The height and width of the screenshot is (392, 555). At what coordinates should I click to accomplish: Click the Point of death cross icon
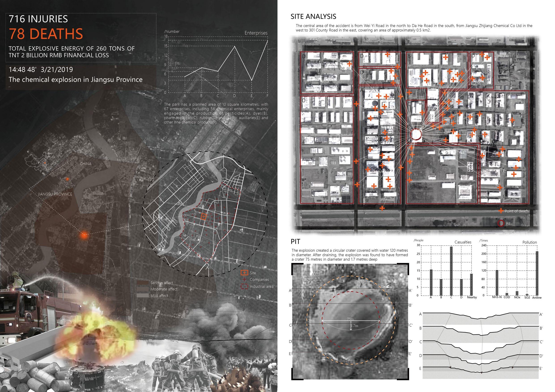[502, 211]
